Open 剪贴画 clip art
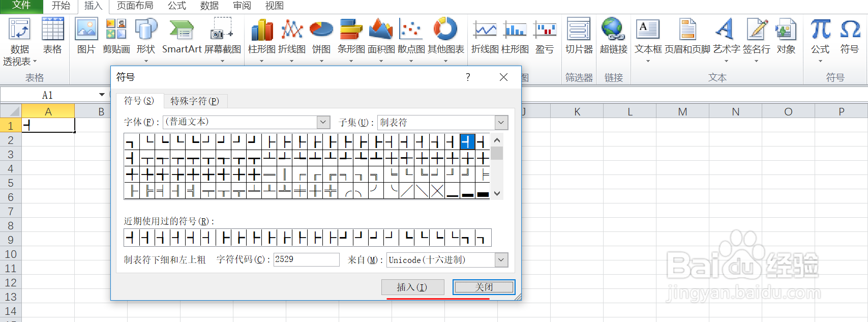This screenshot has height=322, width=868. 116,36
